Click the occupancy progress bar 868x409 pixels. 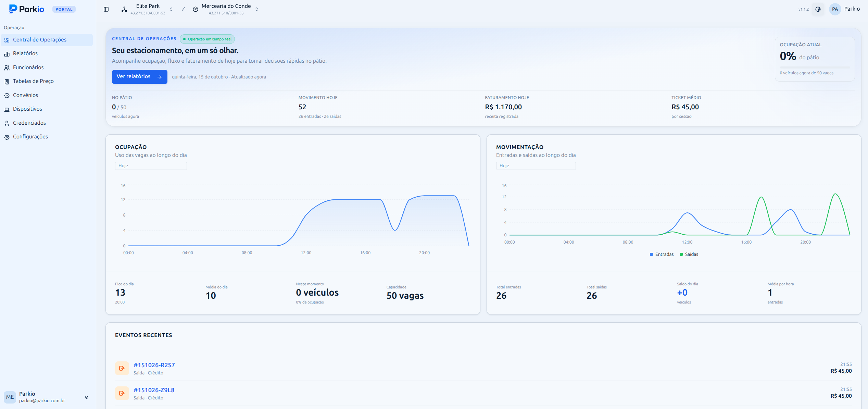click(815, 67)
